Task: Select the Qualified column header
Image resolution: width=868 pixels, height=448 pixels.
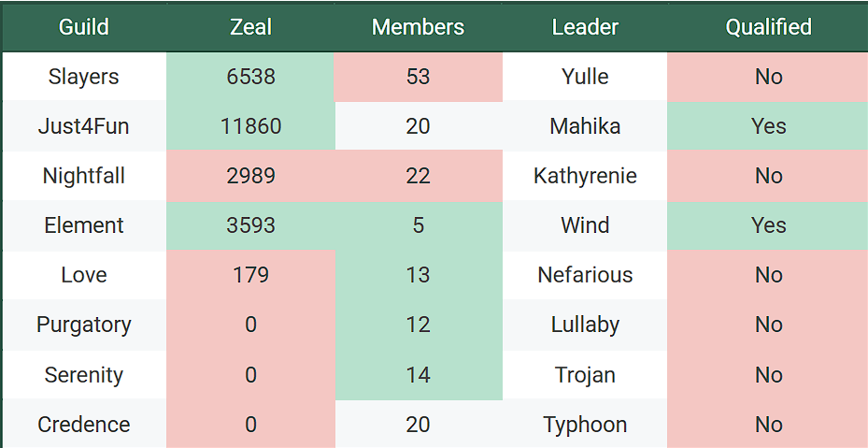Action: click(768, 27)
